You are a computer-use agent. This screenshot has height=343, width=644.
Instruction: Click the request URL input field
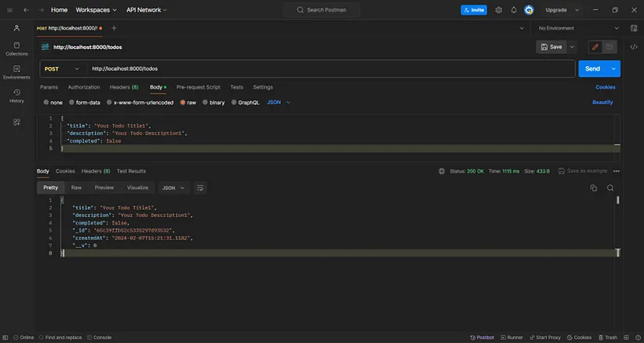[331, 69]
